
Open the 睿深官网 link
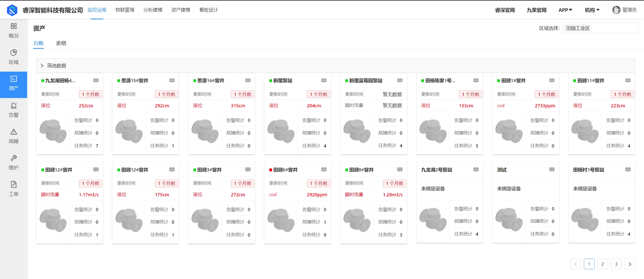pyautogui.click(x=505, y=10)
